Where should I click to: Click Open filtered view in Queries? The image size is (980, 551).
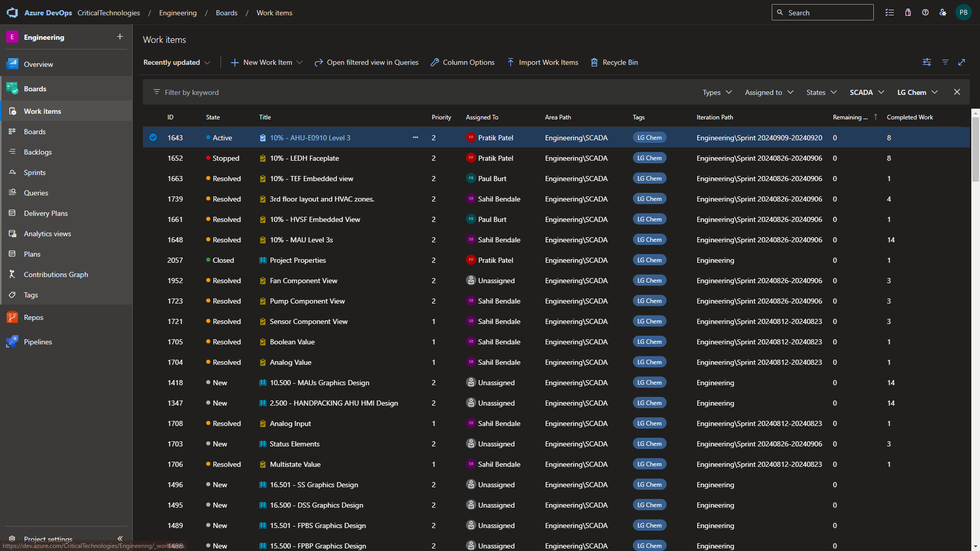pyautogui.click(x=366, y=62)
